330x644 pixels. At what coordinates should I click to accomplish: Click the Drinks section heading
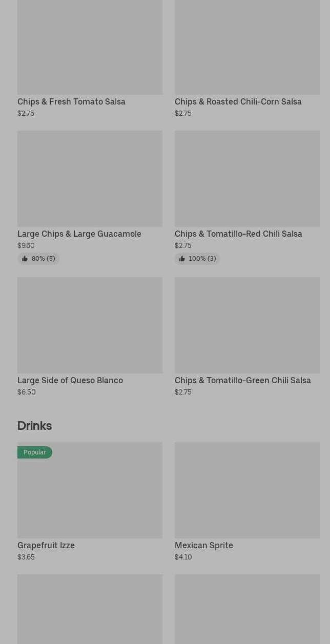[x=34, y=425]
